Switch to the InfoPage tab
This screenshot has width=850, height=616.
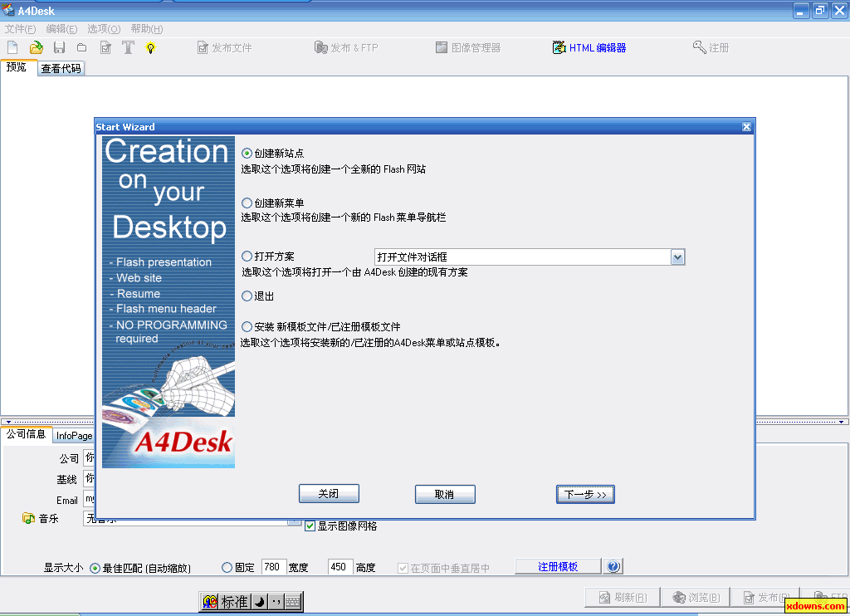click(x=74, y=435)
